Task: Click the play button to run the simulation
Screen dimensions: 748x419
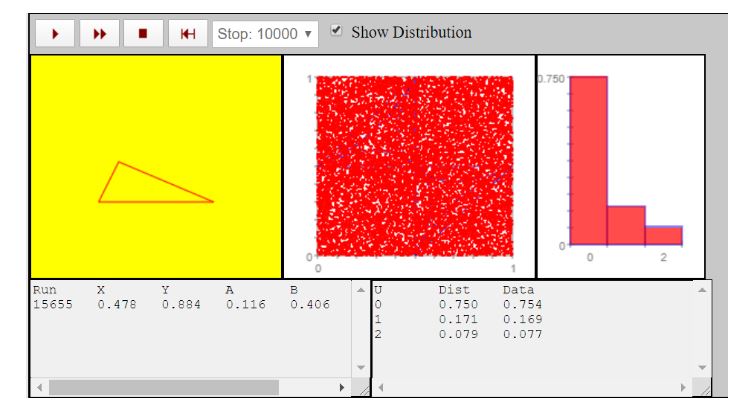Action: pyautogui.click(x=55, y=33)
